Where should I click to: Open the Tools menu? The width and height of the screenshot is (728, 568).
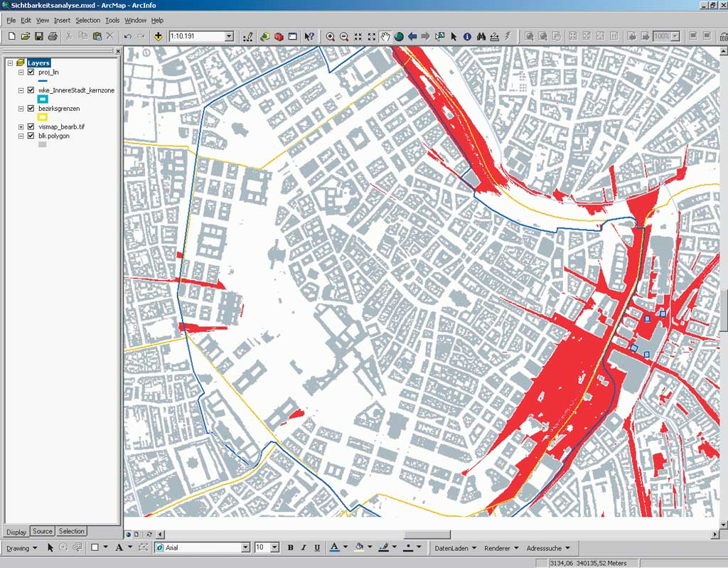click(112, 21)
